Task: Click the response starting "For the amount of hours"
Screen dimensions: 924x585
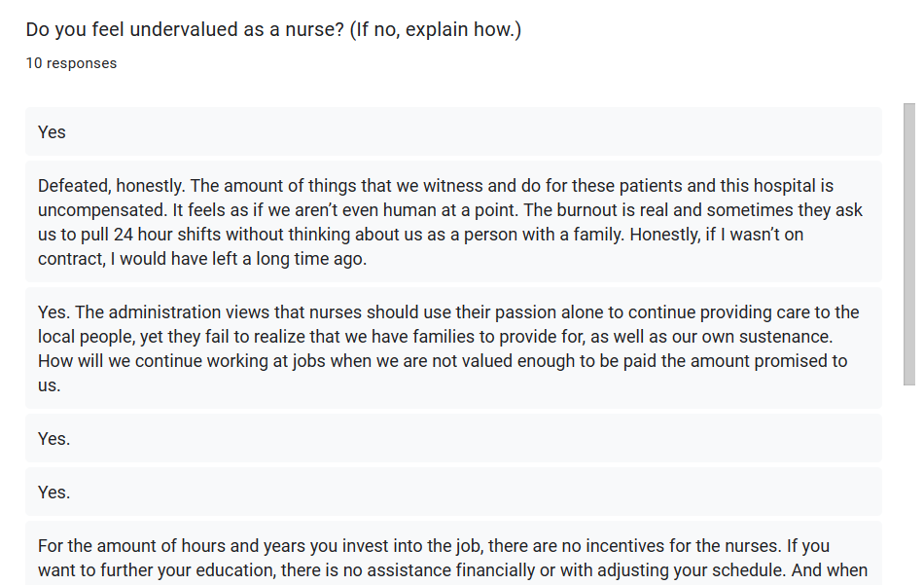Action: tap(453, 553)
